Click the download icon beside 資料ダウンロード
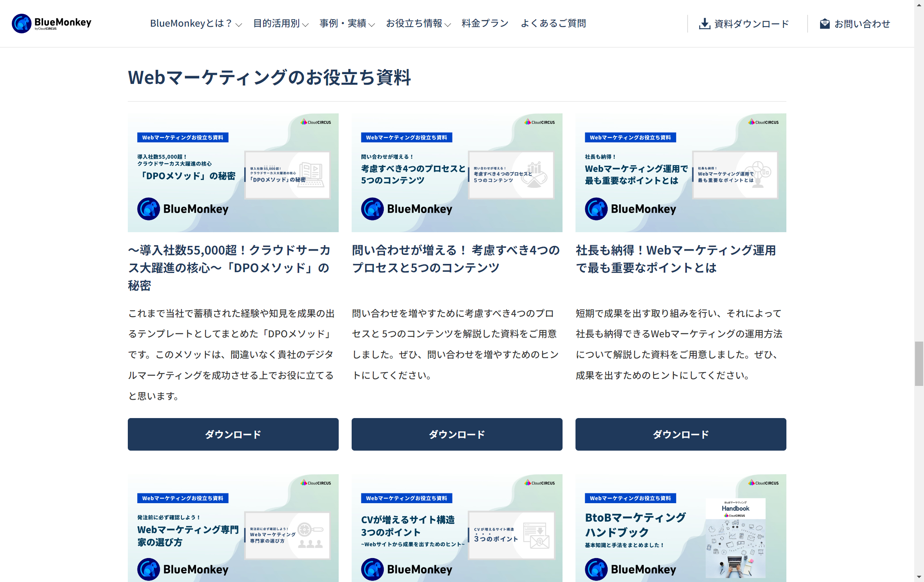The height and width of the screenshot is (582, 924). [704, 24]
